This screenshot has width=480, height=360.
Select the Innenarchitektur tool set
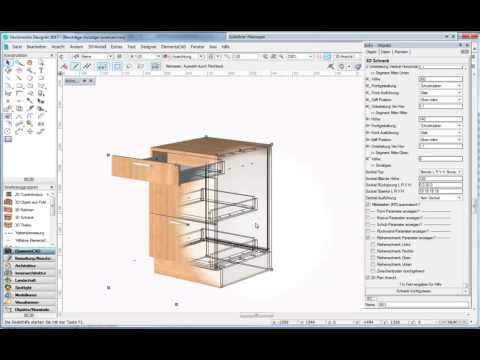tap(30, 273)
